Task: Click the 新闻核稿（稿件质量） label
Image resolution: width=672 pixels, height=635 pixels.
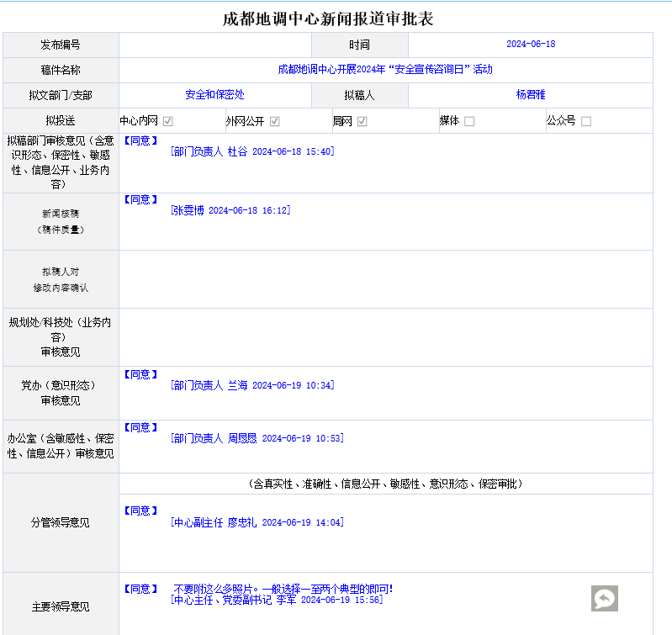Action: pos(61,221)
